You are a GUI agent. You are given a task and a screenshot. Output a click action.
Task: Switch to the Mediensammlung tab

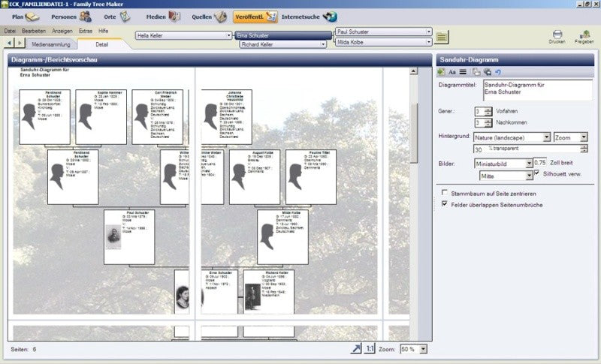pos(51,44)
